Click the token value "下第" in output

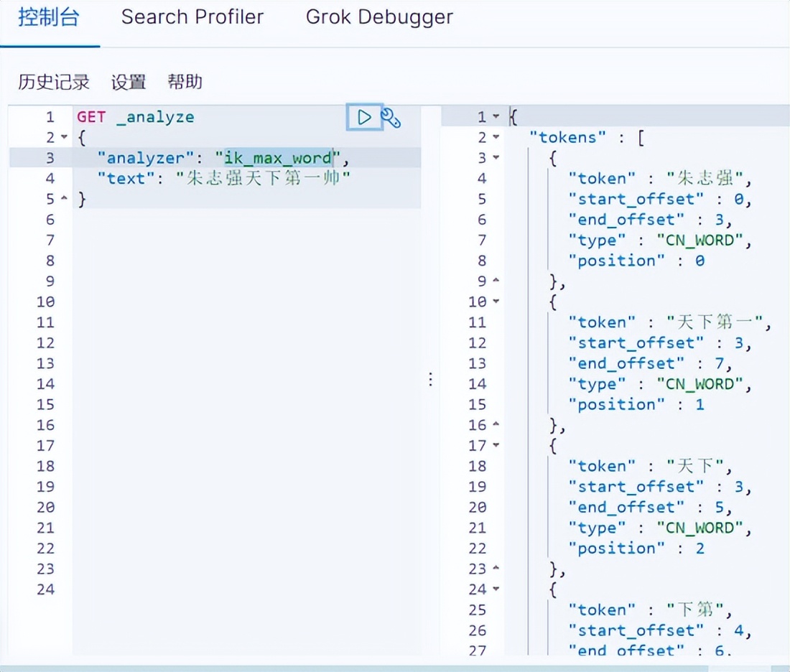[x=694, y=610]
